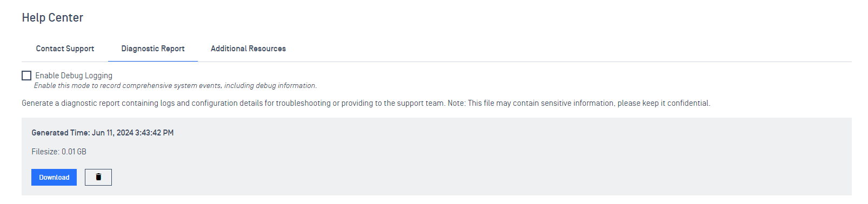Select the Diagnostic Report tab

click(153, 49)
